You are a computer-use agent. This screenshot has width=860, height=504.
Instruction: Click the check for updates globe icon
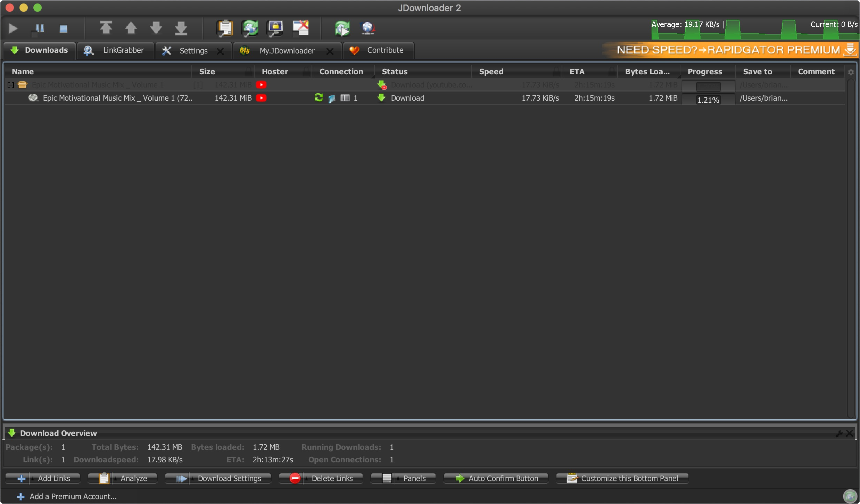[367, 28]
